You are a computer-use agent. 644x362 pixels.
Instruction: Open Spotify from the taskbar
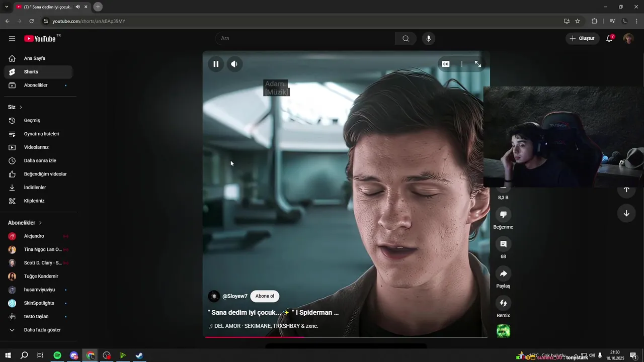pos(57,355)
